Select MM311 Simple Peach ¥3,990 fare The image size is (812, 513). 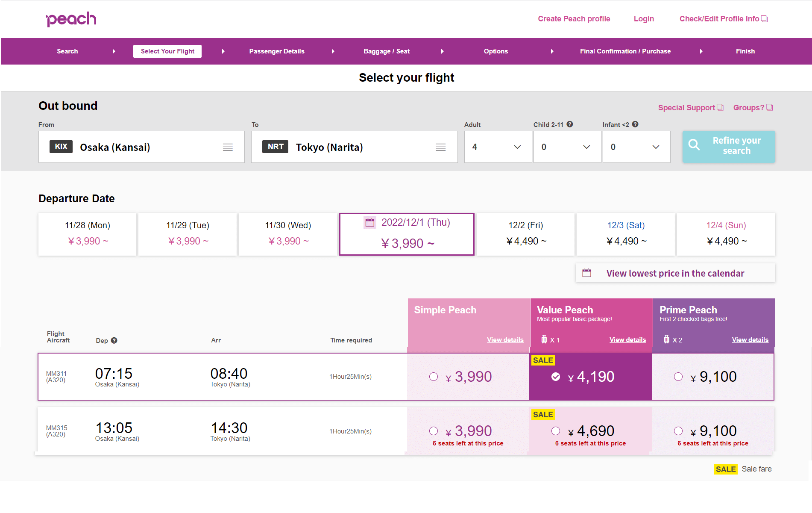[x=434, y=377]
